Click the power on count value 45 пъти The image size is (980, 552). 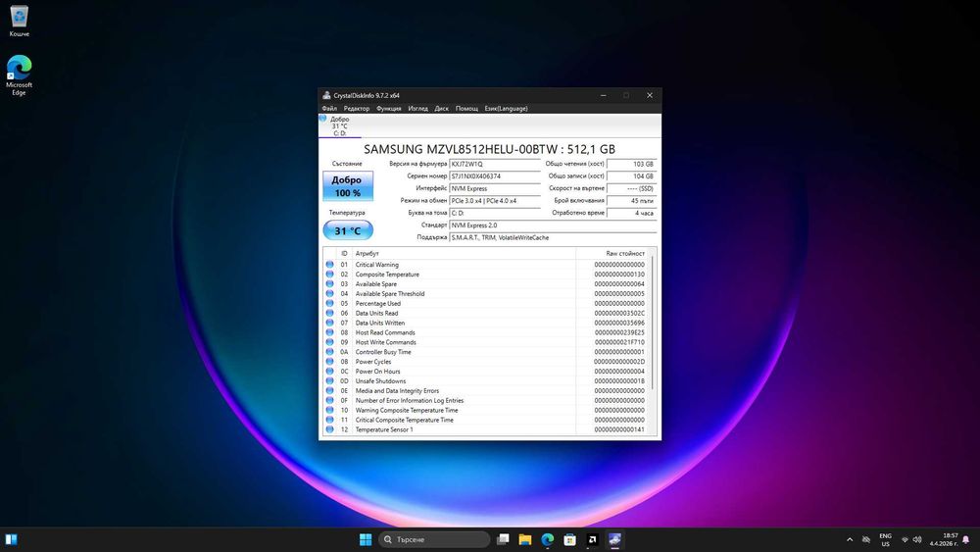pyautogui.click(x=631, y=201)
